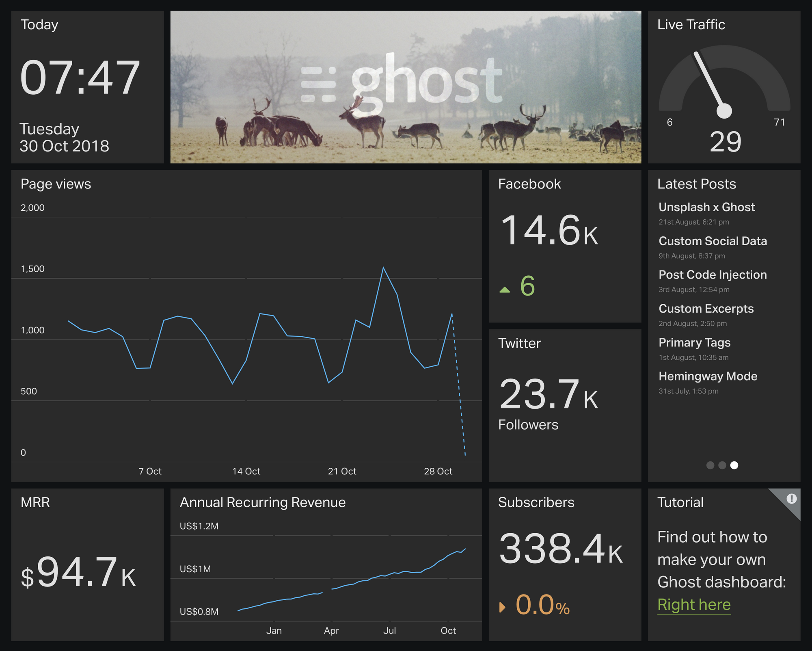Open the 'Unsplash x Ghost' post

(706, 207)
